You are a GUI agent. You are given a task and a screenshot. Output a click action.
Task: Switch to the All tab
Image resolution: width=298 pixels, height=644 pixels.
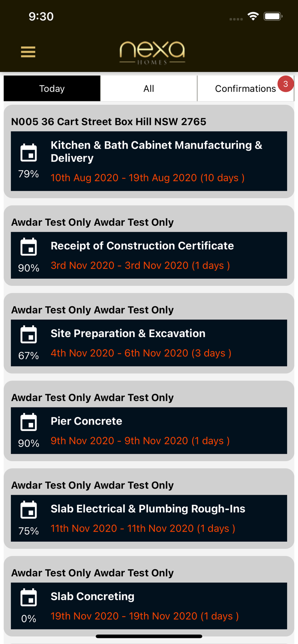(x=149, y=88)
